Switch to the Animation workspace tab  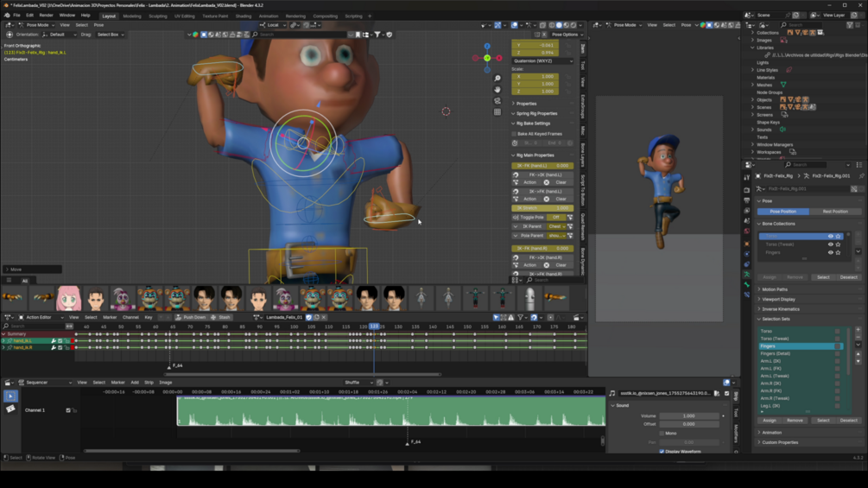(x=269, y=16)
